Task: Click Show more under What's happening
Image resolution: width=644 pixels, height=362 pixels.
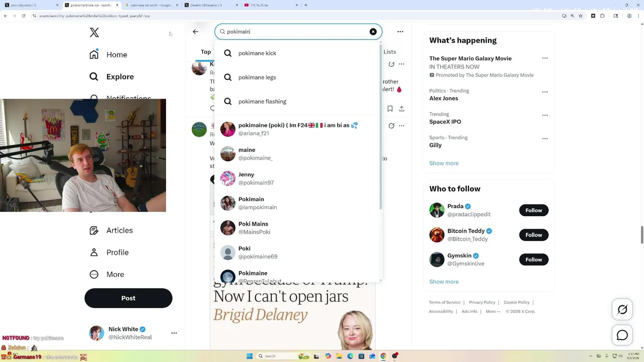Action: 444,163
